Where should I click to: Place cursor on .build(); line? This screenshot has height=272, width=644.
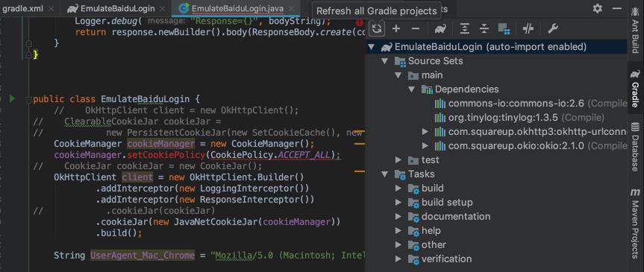[119, 233]
